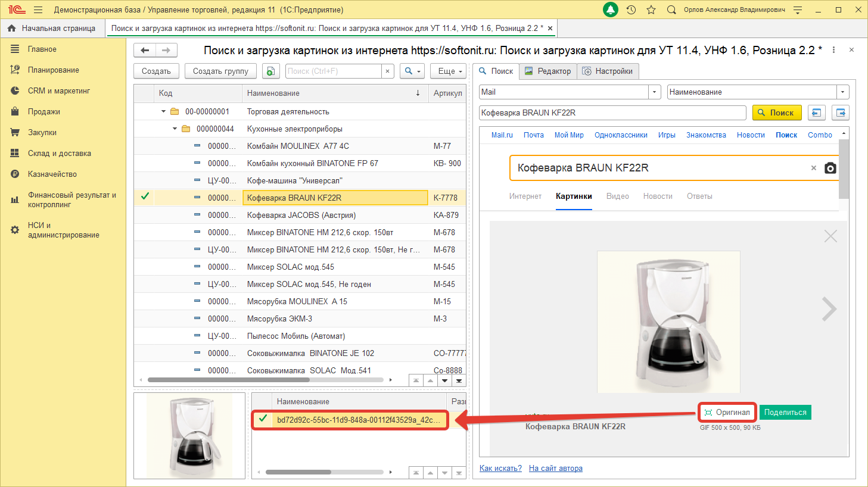Click horizontal scrollbar under image files list
Viewport: 868px width, 487px height.
point(298,472)
